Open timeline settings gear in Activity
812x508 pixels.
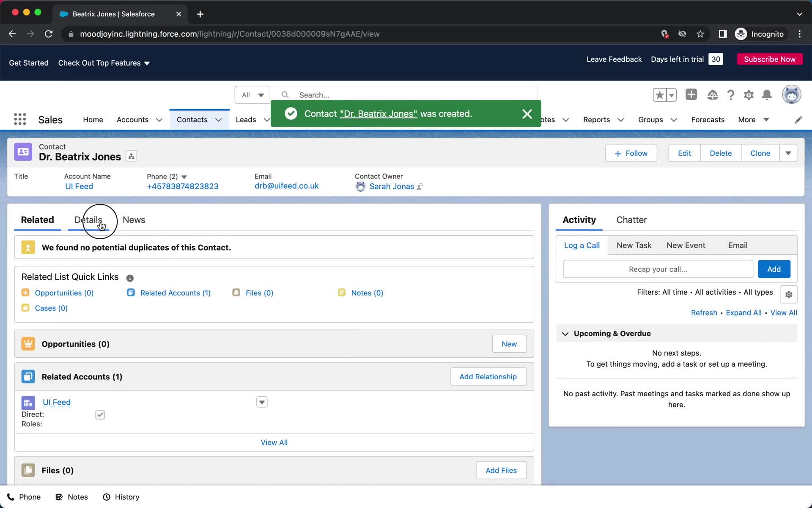pyautogui.click(x=789, y=294)
